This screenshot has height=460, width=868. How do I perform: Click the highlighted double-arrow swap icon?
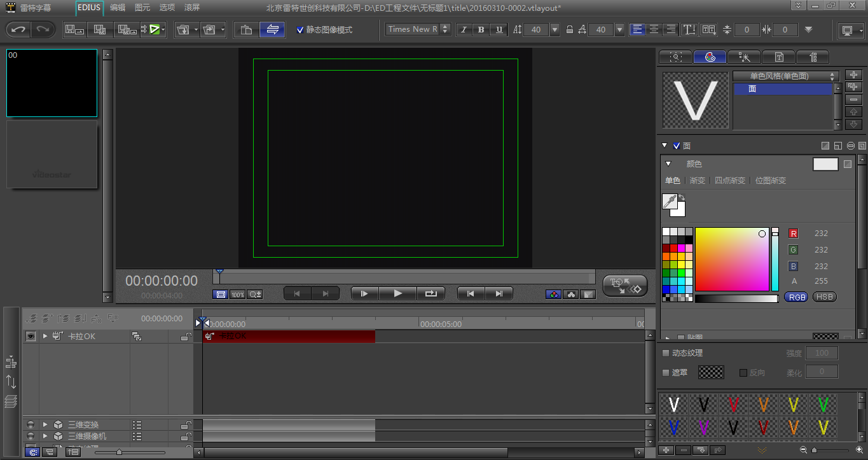(x=272, y=29)
